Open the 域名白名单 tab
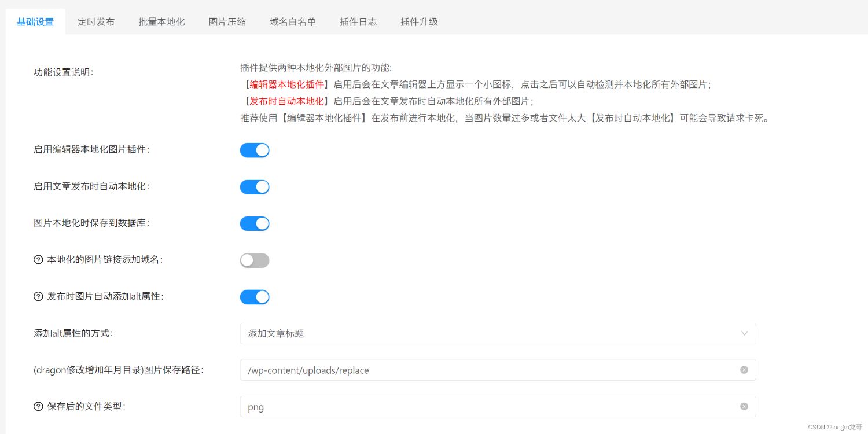868x434 pixels. 292,20
